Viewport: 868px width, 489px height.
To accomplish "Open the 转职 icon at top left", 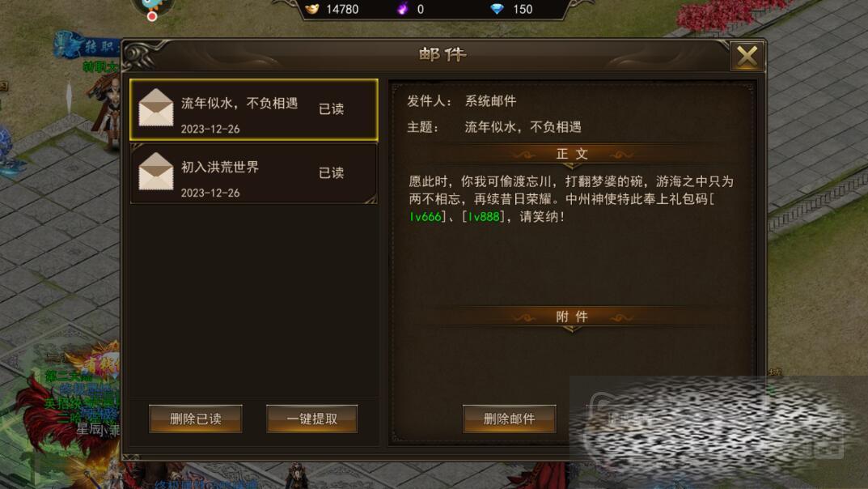I will [x=86, y=46].
